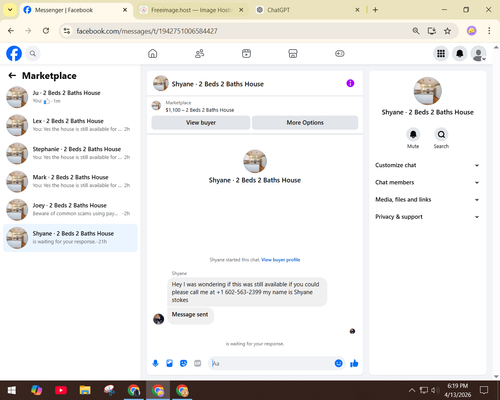Screen dimensions: 500x400
Task: Open the View buyer profile link
Action: pos(281,260)
